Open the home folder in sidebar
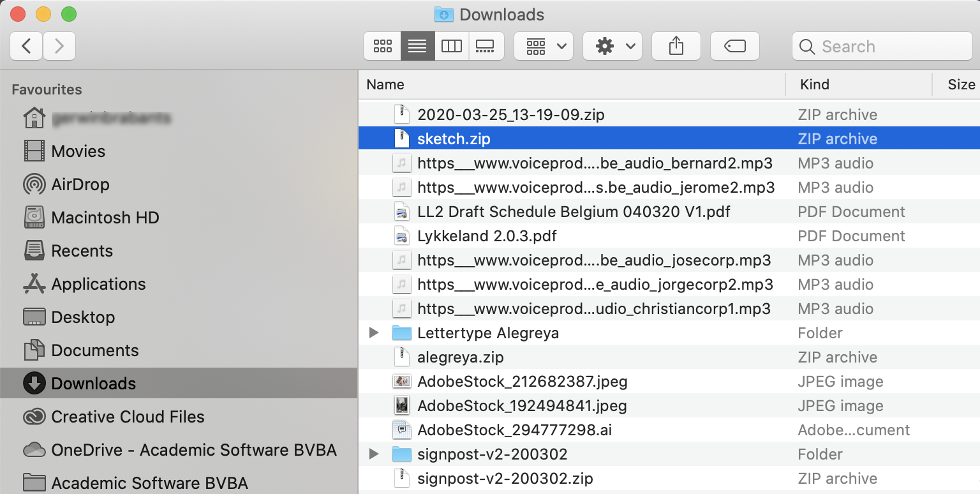 tap(179, 118)
